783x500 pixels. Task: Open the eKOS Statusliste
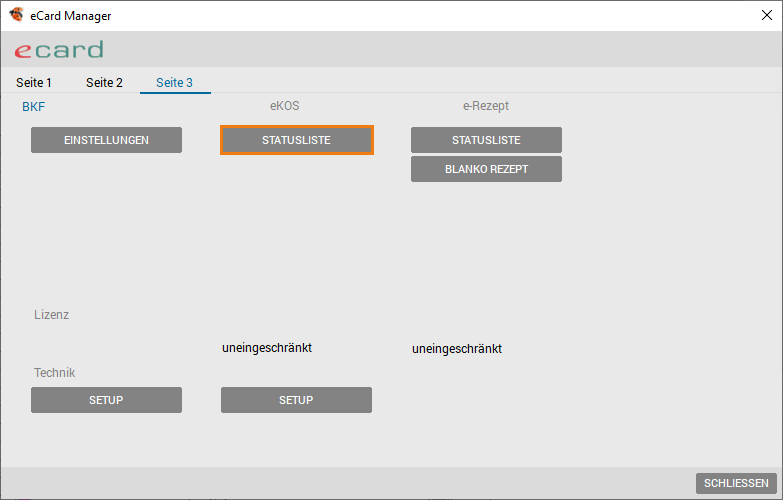tap(297, 140)
